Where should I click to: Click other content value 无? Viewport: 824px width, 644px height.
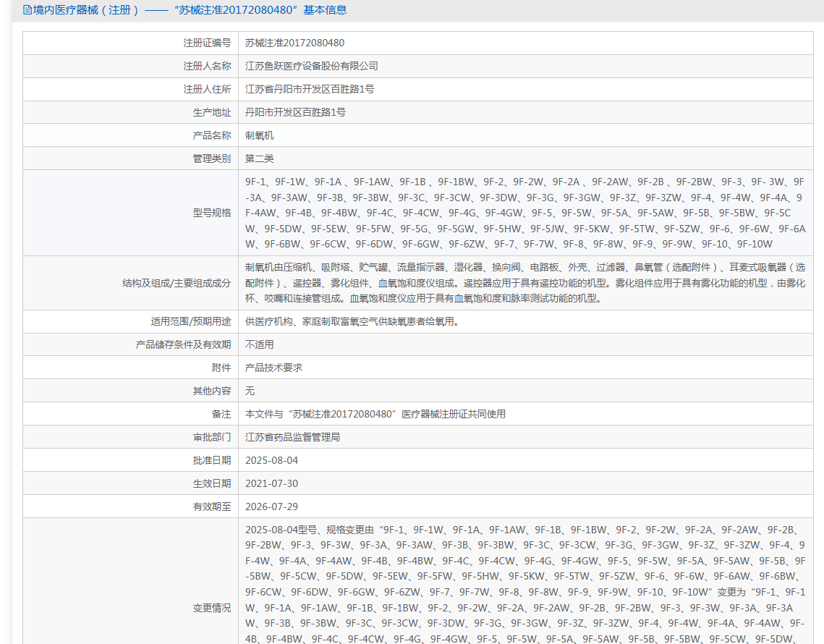pyautogui.click(x=250, y=391)
